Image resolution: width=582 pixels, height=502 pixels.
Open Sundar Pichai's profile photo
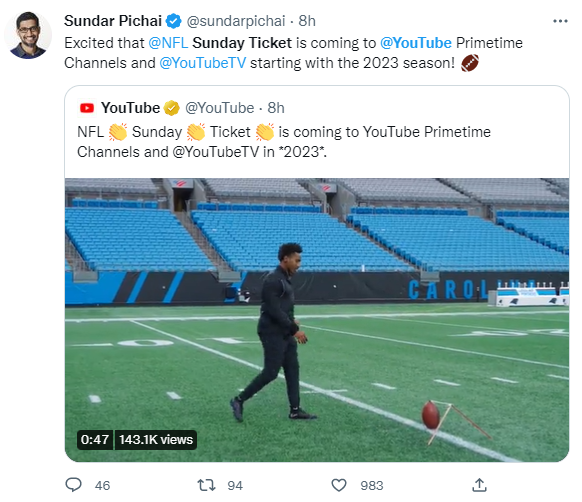coord(28,35)
